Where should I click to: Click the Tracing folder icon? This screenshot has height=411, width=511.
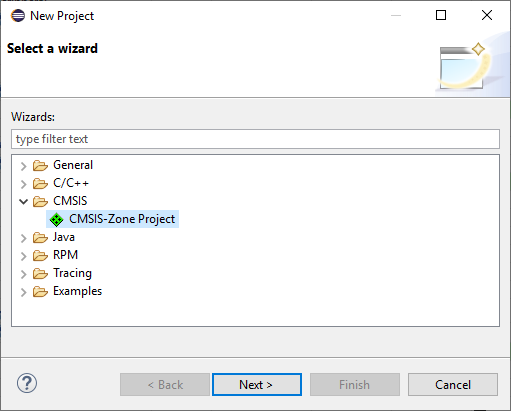click(40, 273)
